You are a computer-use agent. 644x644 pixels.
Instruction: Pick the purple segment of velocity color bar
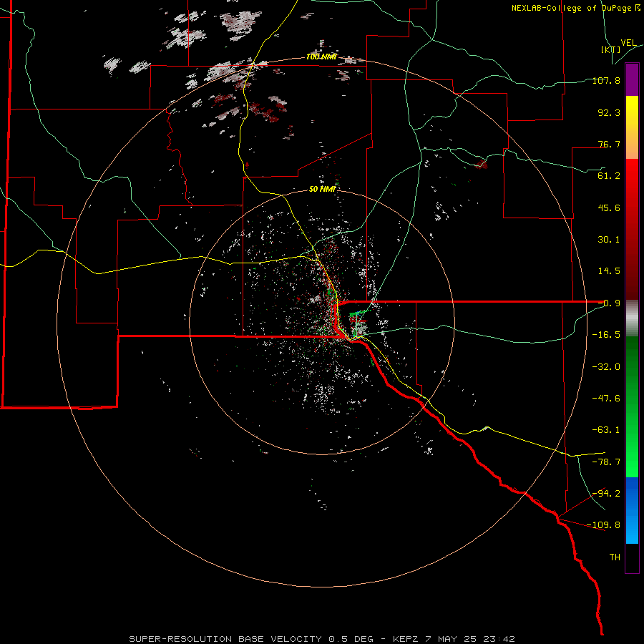point(632,79)
